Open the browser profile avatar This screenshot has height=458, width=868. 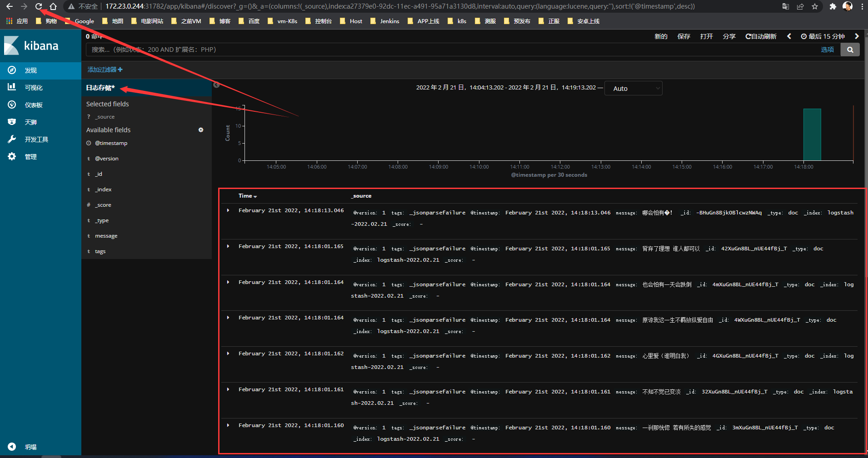[x=847, y=6]
